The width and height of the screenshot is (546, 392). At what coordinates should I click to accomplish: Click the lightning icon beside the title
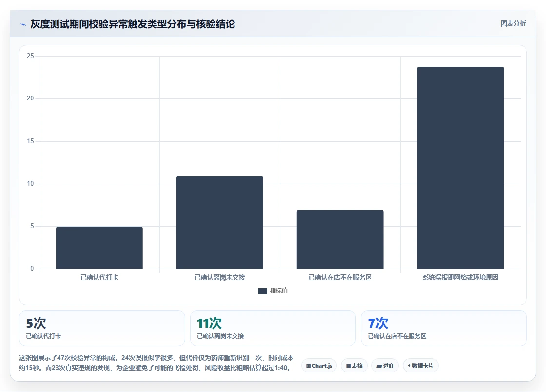pyautogui.click(x=23, y=24)
